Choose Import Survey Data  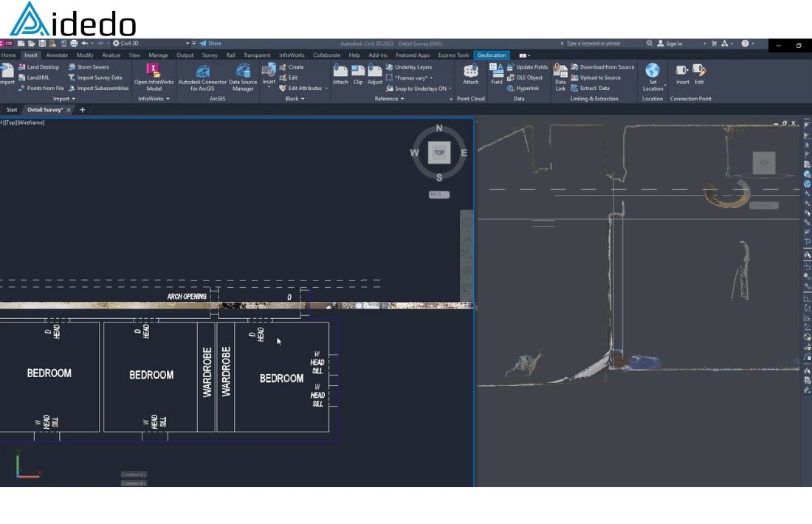click(x=95, y=77)
